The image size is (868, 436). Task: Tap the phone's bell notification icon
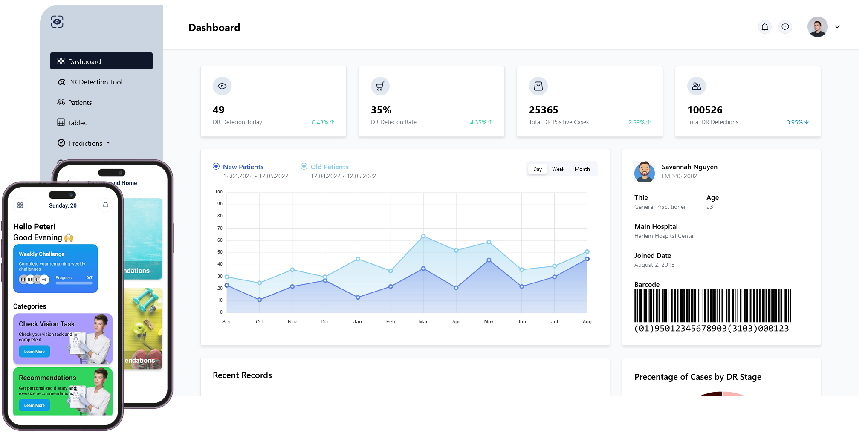pos(106,205)
